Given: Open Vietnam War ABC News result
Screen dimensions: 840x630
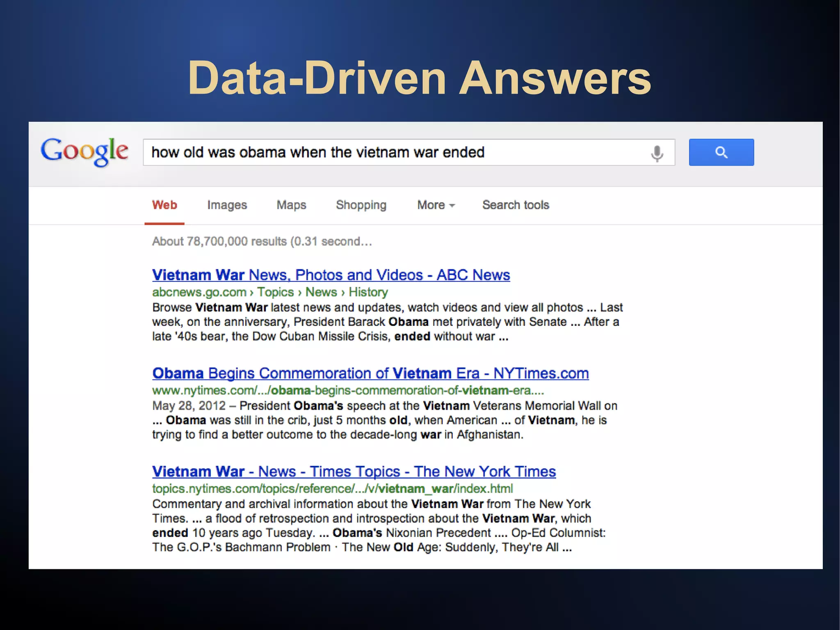Looking at the screenshot, I should (x=331, y=275).
